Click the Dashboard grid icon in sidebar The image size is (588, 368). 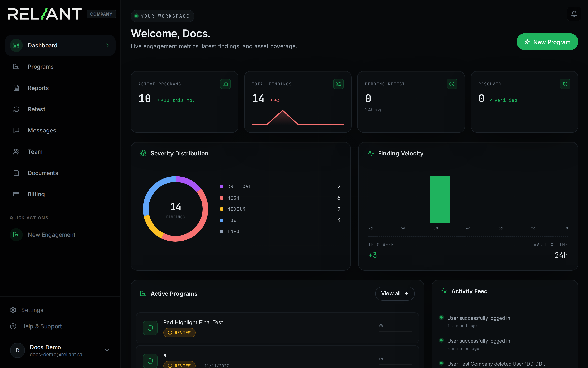tap(16, 45)
